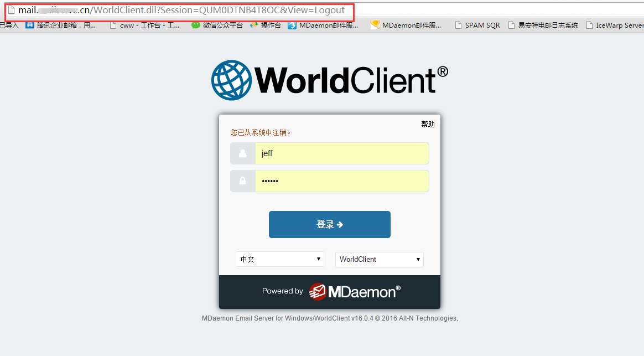This screenshot has height=356, width=644.
Task: Click the padlock icon beside password
Action: [243, 181]
